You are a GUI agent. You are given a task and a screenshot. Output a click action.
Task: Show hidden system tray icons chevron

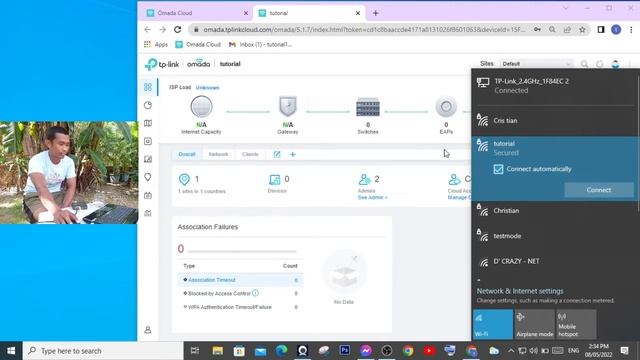(511, 351)
